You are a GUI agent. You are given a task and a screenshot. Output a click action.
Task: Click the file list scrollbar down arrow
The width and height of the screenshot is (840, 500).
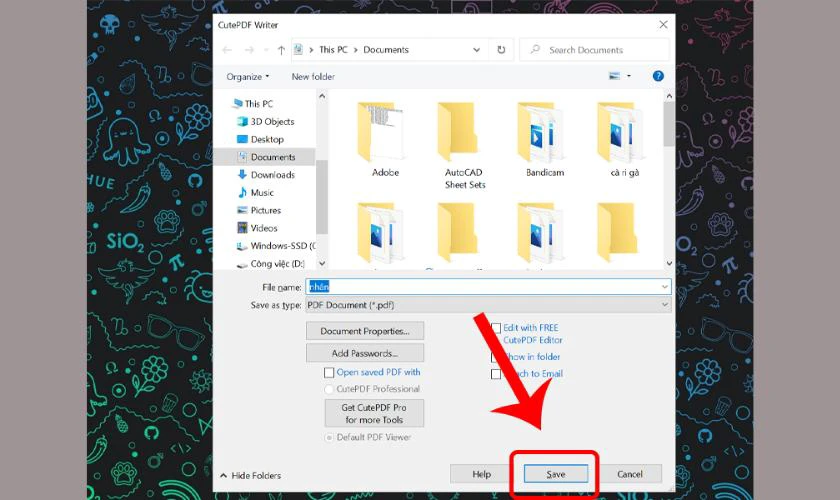pos(669,264)
